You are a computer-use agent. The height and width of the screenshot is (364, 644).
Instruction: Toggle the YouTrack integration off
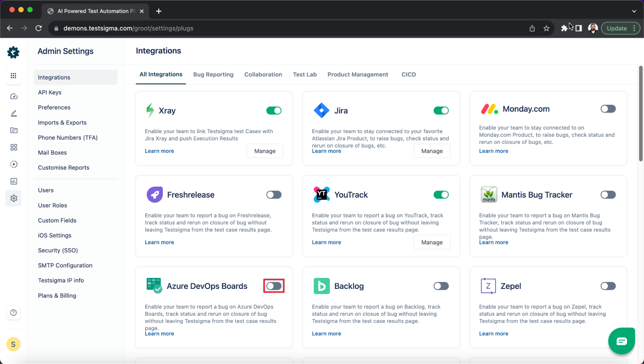click(x=441, y=195)
